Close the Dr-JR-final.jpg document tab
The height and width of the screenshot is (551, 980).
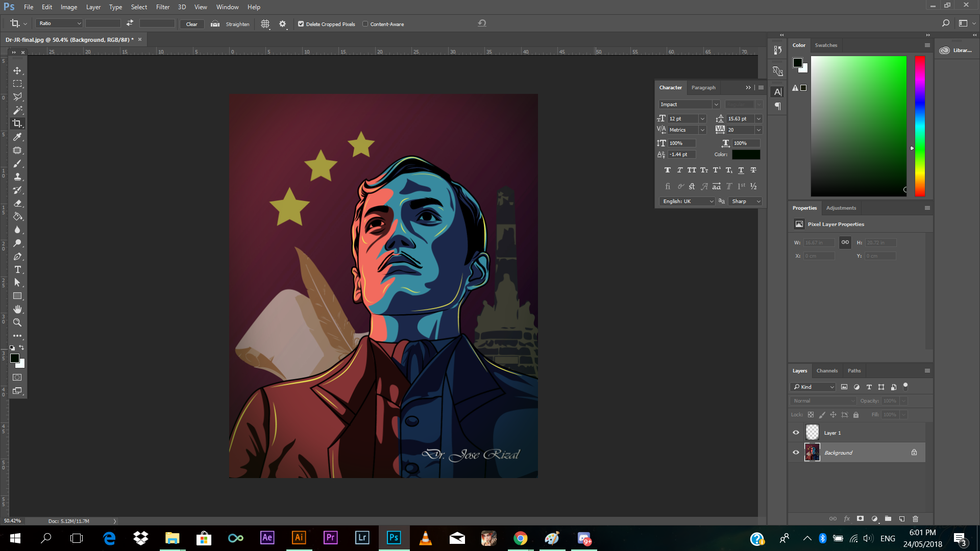pos(140,39)
